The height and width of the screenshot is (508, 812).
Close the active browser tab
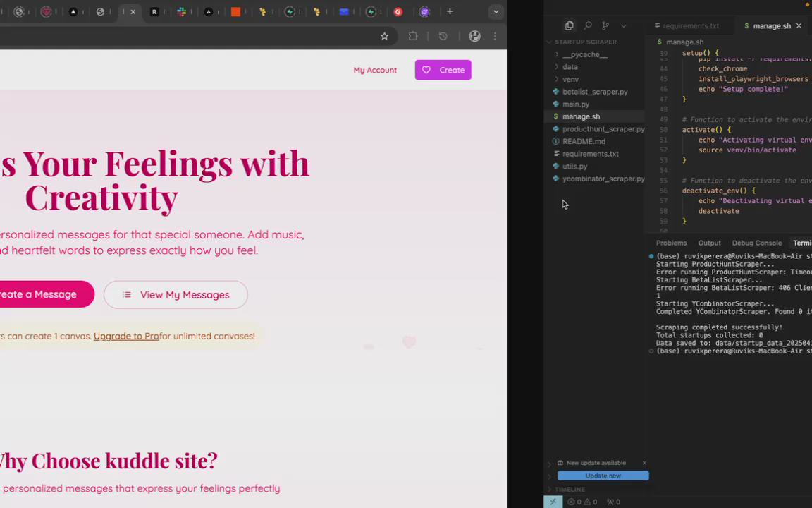coord(133,12)
